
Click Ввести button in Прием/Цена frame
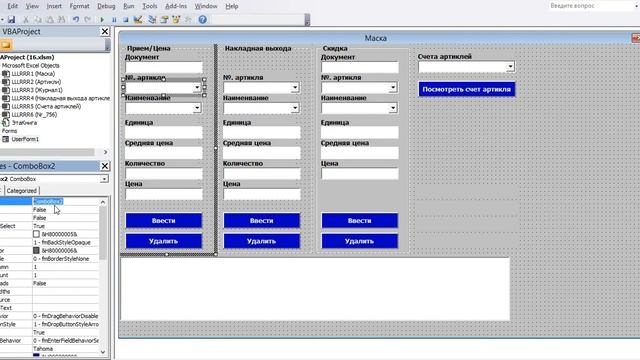[x=164, y=220]
